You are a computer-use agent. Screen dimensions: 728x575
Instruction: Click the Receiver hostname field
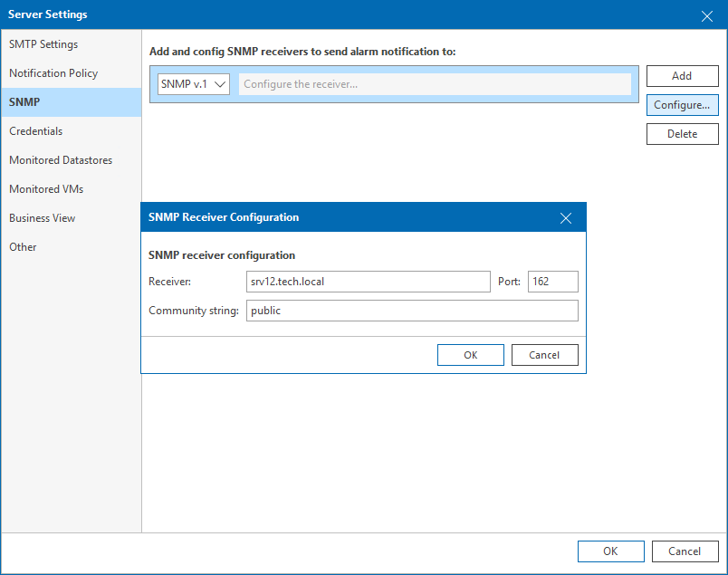pos(368,282)
